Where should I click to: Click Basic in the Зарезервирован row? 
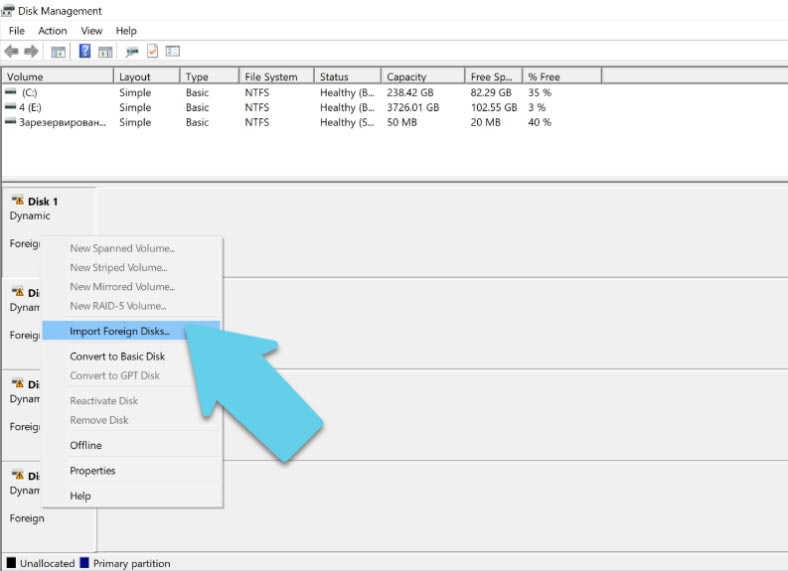point(197,123)
